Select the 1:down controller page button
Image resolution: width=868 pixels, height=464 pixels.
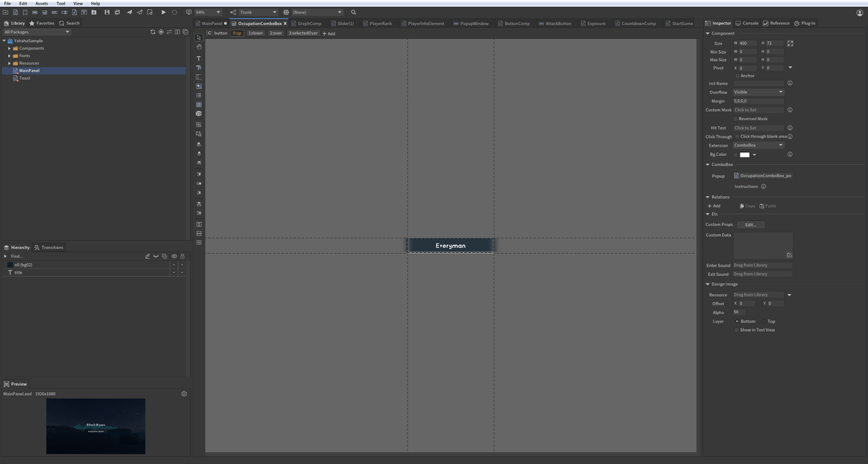[255, 33]
